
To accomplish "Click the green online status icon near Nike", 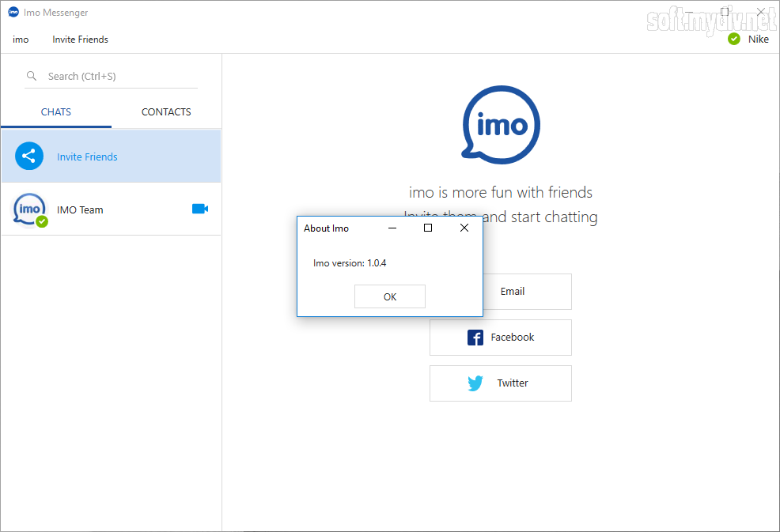I will 734,39.
